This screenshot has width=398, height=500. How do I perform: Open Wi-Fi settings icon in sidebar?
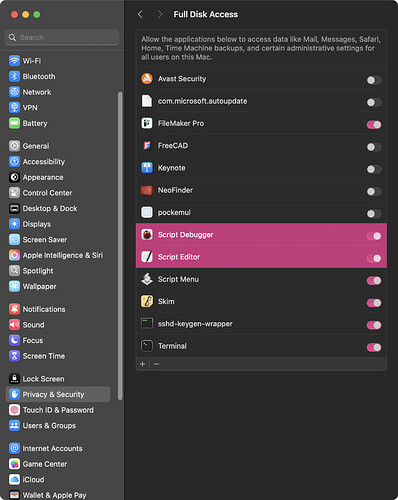pyautogui.click(x=14, y=61)
